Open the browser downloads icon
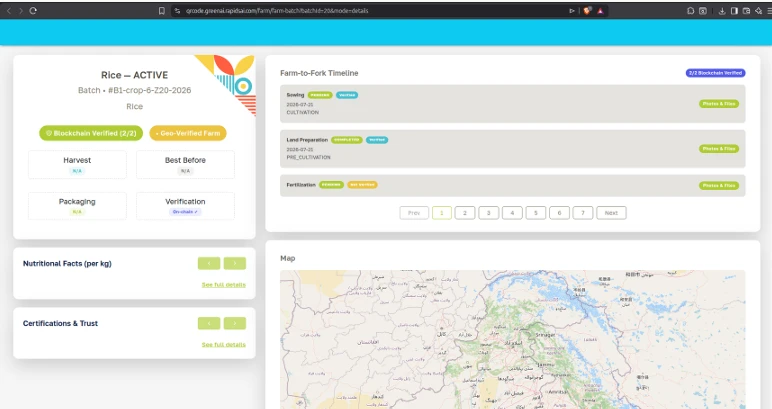 (x=722, y=10)
